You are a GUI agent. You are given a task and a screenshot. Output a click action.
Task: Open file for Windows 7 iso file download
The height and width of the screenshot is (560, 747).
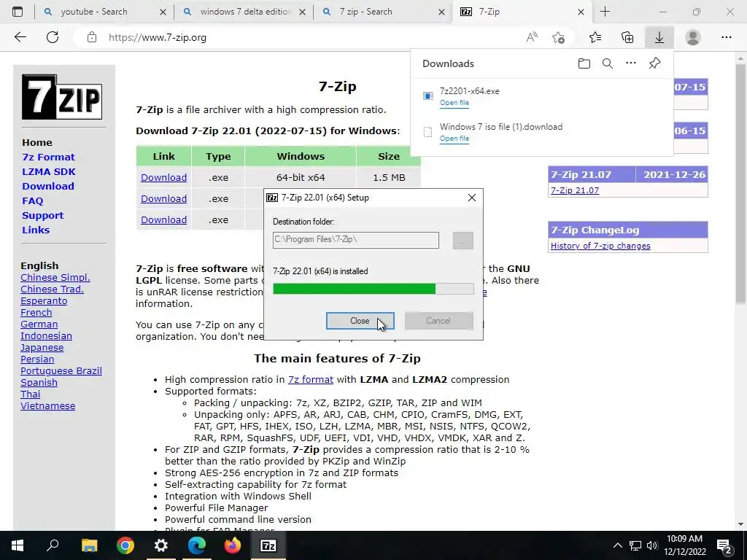pos(454,139)
